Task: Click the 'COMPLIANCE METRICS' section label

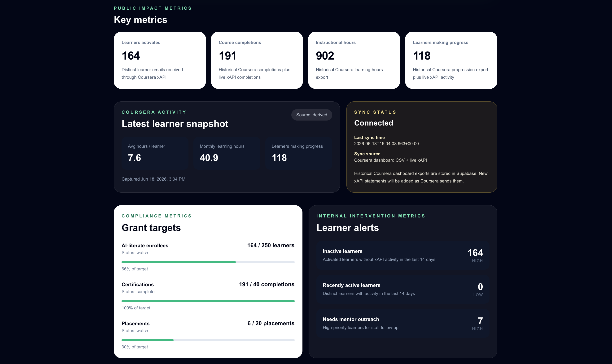Action: click(156, 216)
